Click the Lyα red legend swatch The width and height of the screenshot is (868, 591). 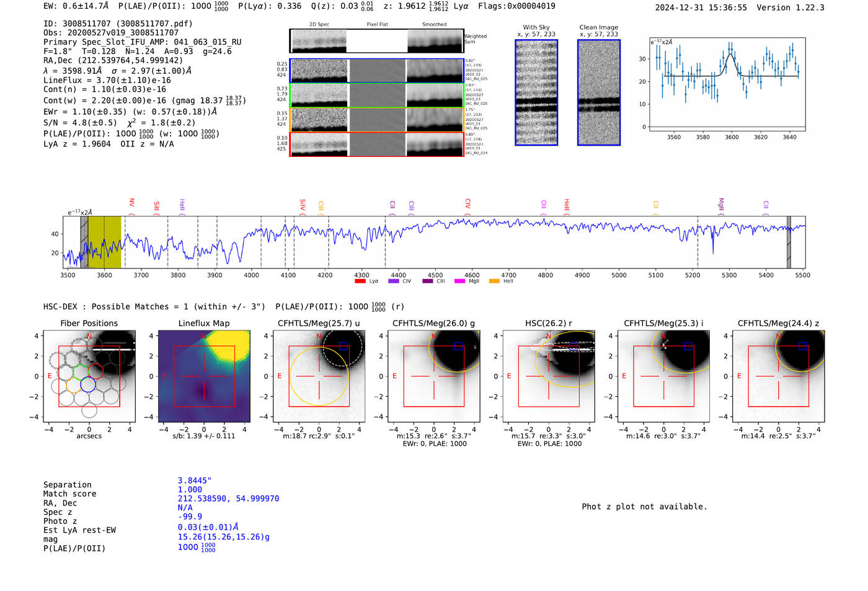pos(360,281)
